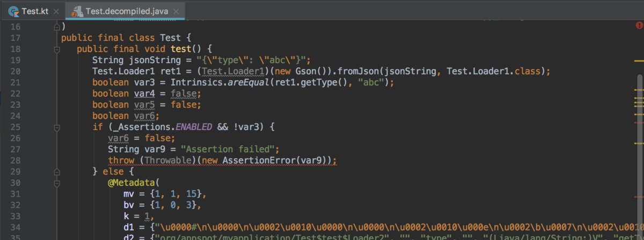Collapse the if block fold at line 25
This screenshot has width=644, height=240.
point(56,127)
